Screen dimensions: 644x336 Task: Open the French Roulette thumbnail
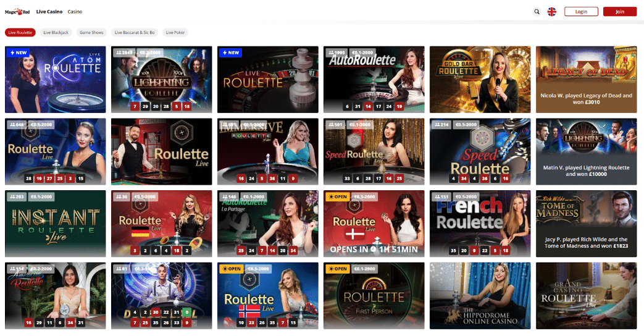(480, 224)
